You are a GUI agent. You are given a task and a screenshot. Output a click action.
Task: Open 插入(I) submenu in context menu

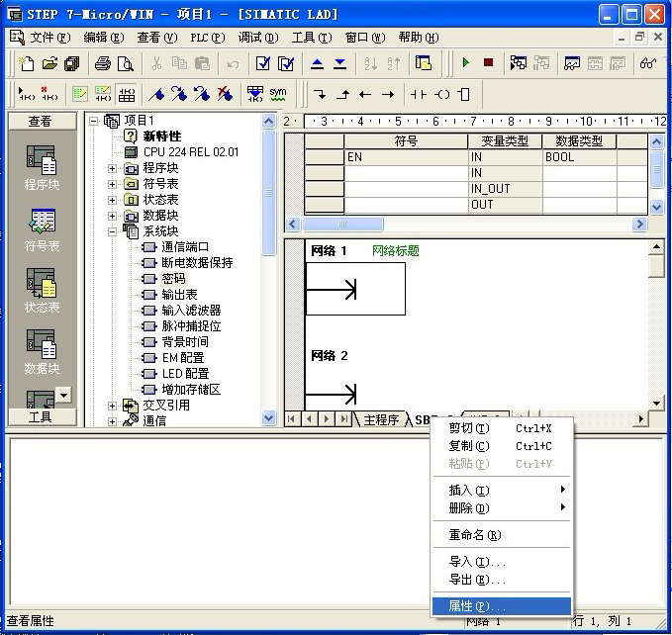[502, 490]
